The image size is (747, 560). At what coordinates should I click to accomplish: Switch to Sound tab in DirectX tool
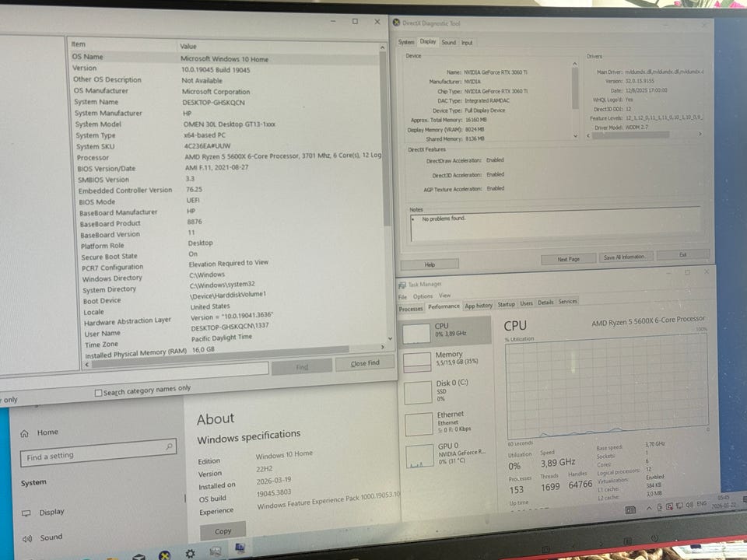(x=448, y=42)
